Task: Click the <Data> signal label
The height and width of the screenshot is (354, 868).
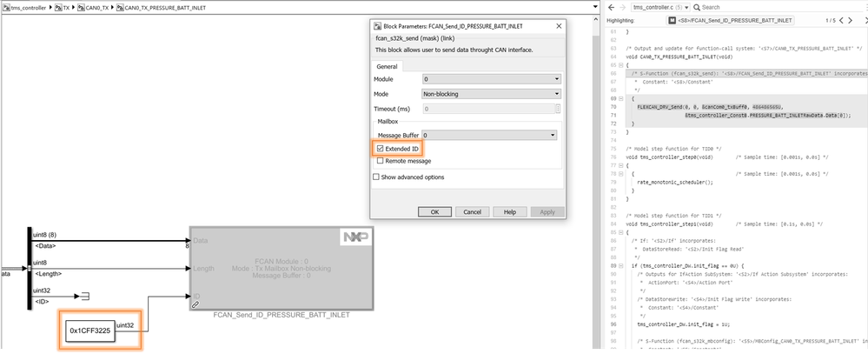Action: [45, 246]
